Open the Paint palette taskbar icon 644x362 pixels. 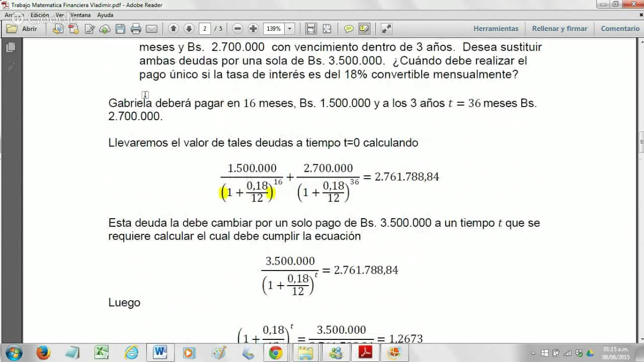219,352
